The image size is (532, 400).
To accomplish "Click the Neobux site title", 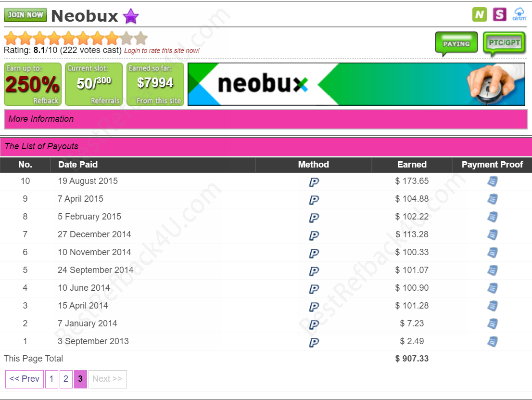I will (85, 15).
